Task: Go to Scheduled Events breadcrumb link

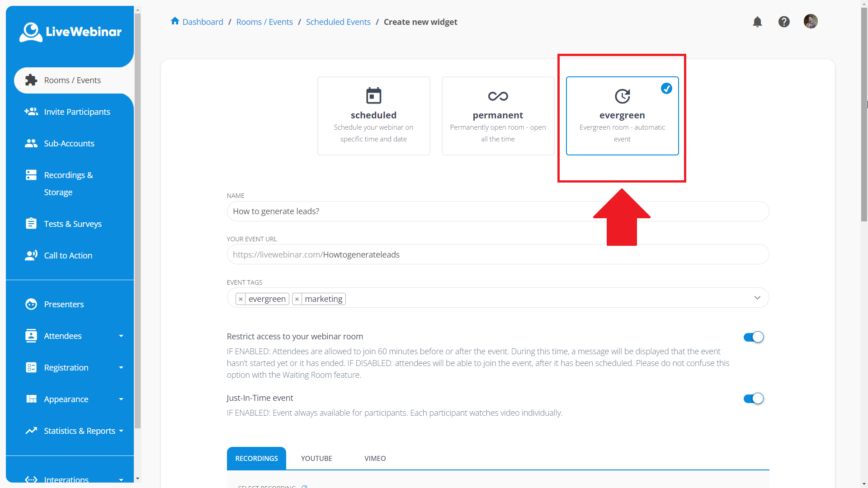Action: tap(338, 22)
